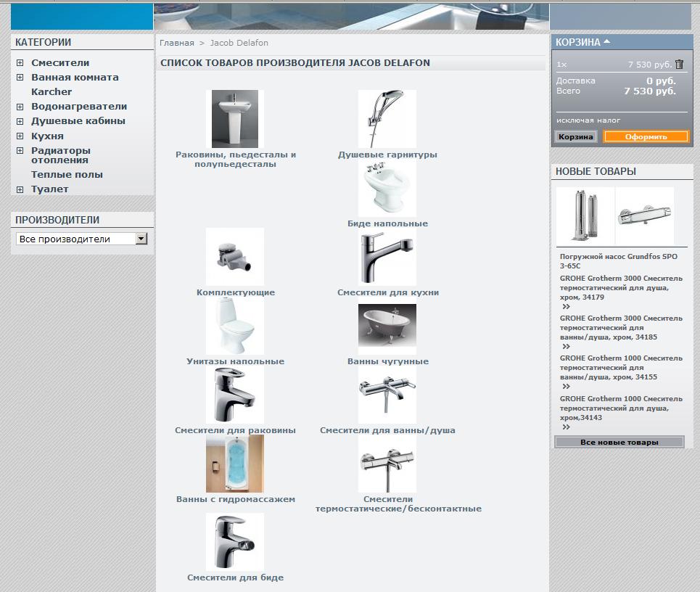Click the КОРЗИНА heading link

(577, 42)
